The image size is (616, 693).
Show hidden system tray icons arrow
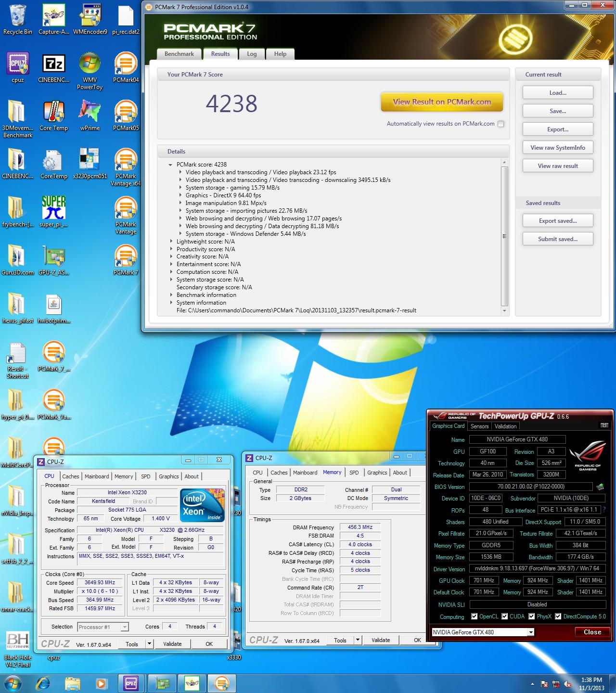tap(532, 684)
